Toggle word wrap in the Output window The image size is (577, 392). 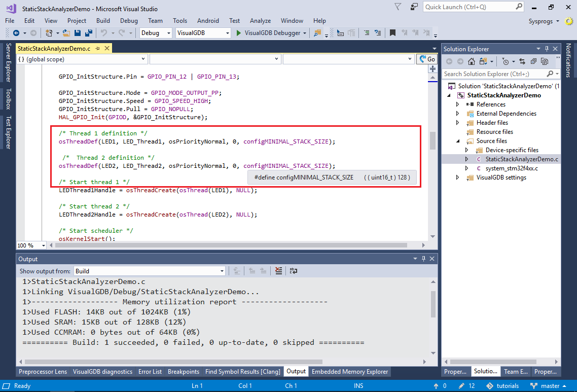pyautogui.click(x=293, y=271)
